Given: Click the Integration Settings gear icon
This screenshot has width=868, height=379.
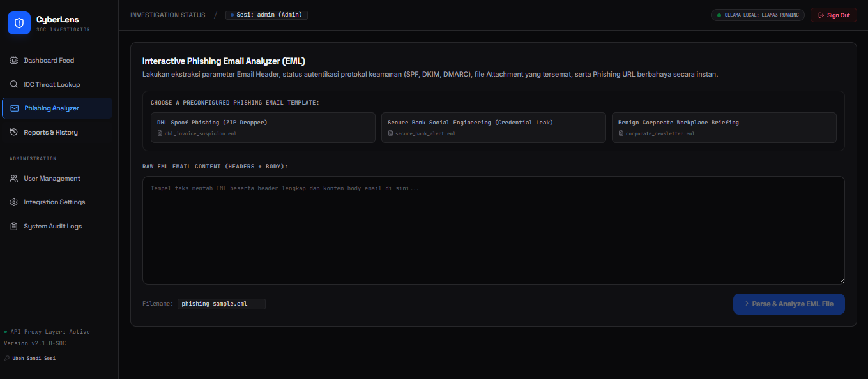Looking at the screenshot, I should 14,202.
